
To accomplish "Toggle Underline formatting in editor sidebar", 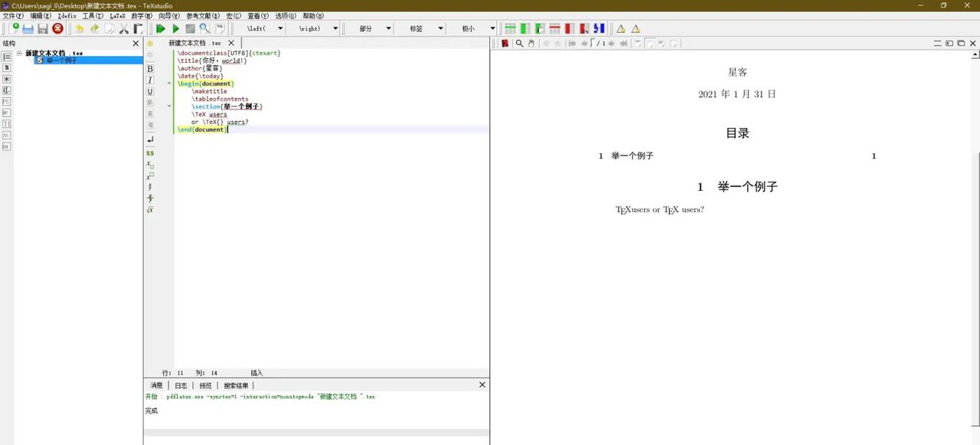I will (x=150, y=92).
